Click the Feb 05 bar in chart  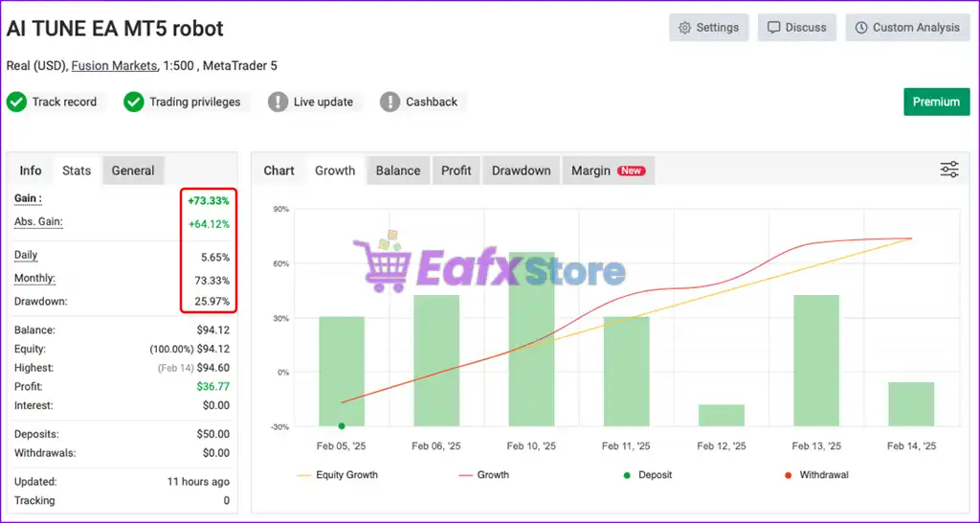[342, 372]
